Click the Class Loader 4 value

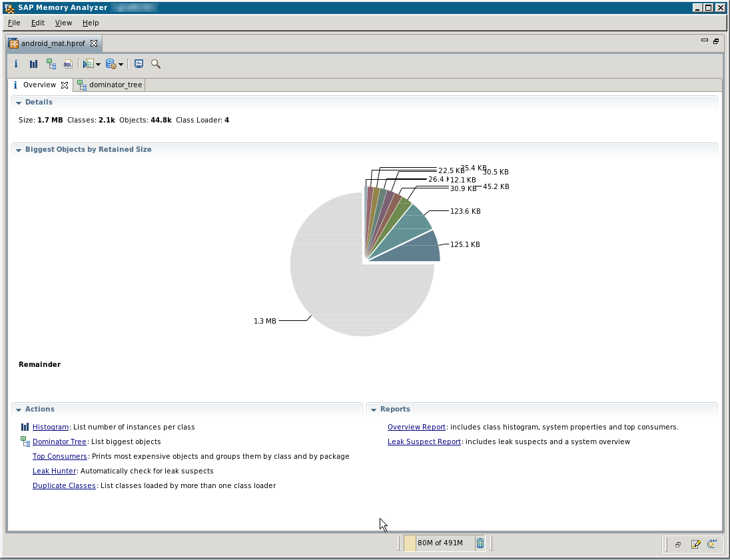coord(226,120)
